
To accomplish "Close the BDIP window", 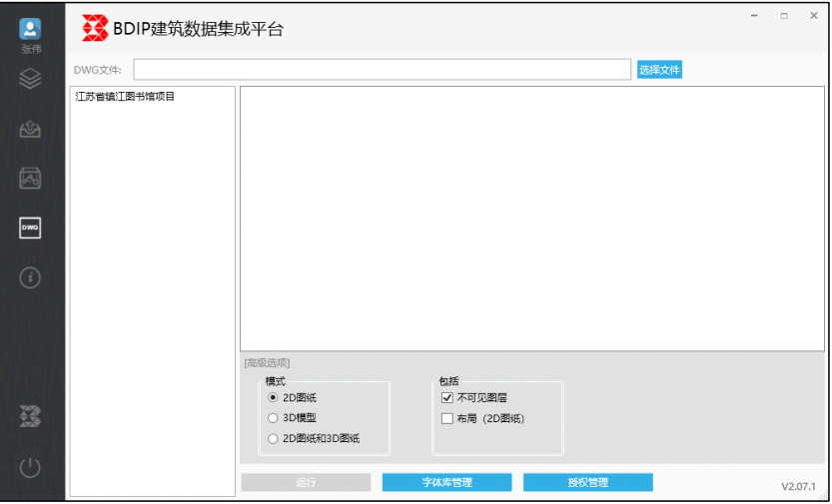I will 814,16.
